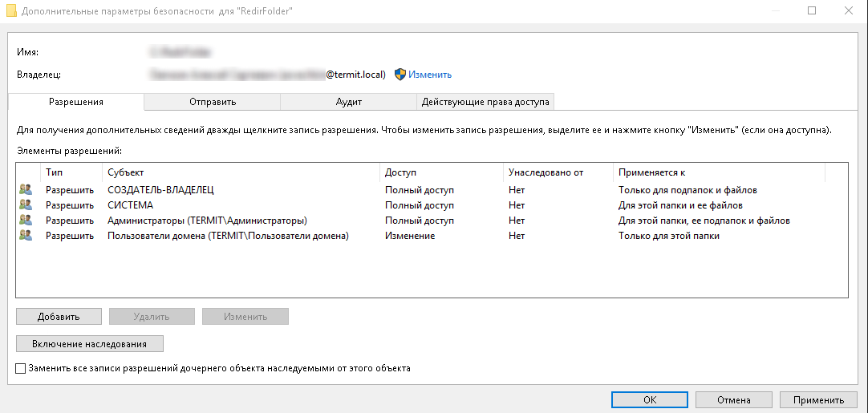The height and width of the screenshot is (413, 868).
Task: Toggle the Заменить все записи разрешений checkbox
Action: [x=21, y=368]
